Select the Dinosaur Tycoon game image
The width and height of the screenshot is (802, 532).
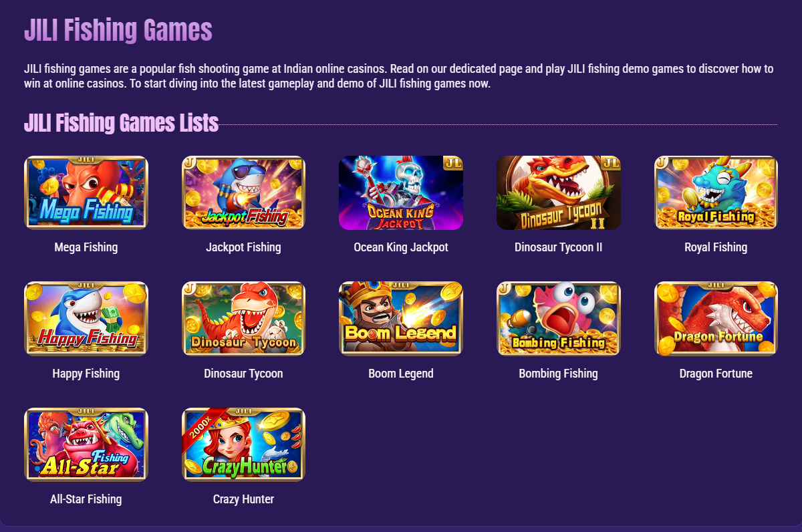pos(244,318)
